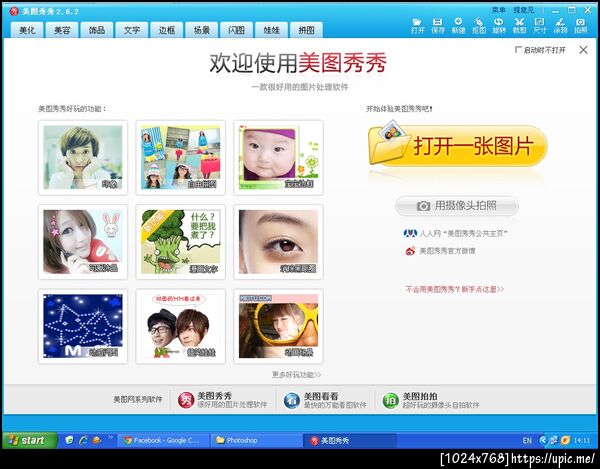Open the 尺寸 (Size) tool icon

tap(540, 26)
